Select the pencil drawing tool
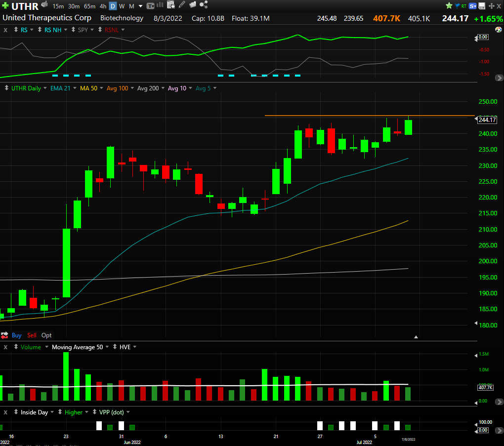This screenshot has width=504, height=446. point(182,4)
